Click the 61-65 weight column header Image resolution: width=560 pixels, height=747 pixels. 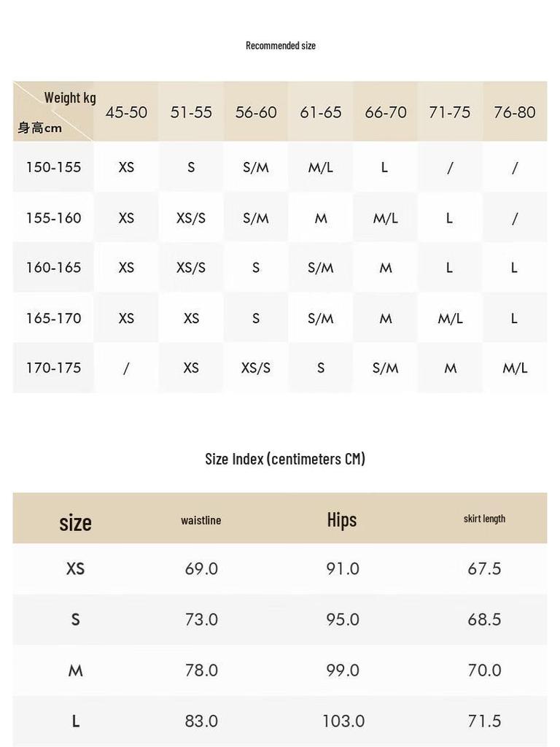tap(321, 112)
